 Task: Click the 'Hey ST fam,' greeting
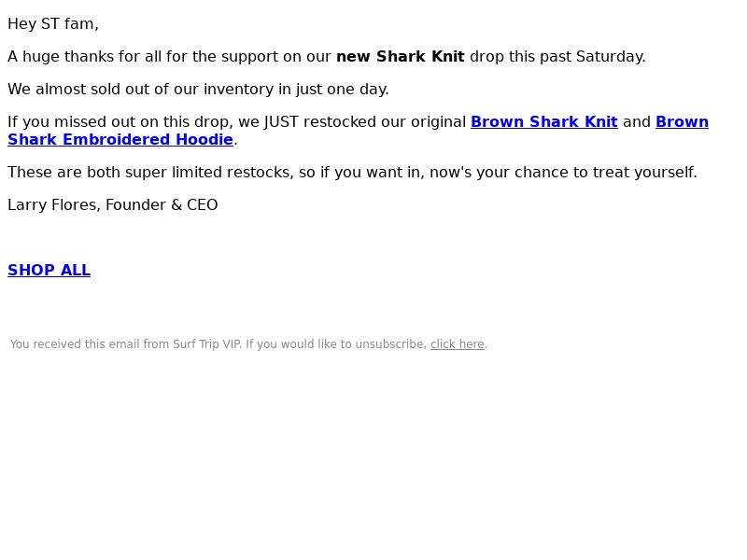[x=53, y=24]
